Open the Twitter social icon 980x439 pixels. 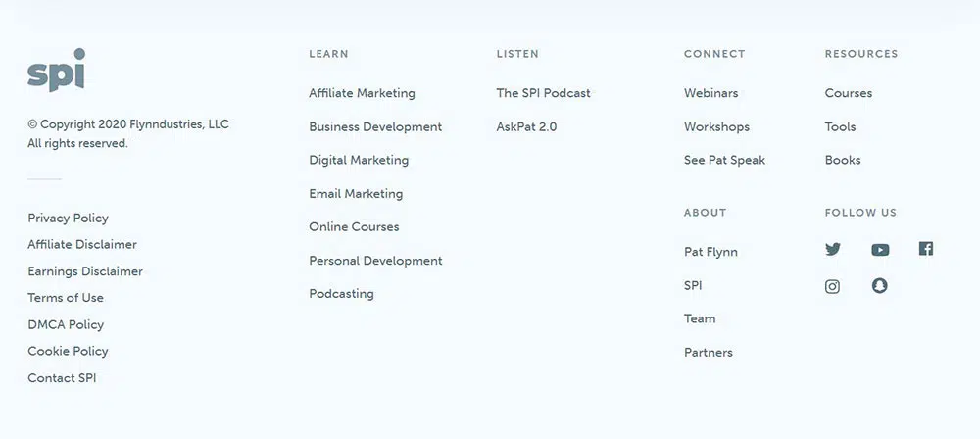click(833, 249)
